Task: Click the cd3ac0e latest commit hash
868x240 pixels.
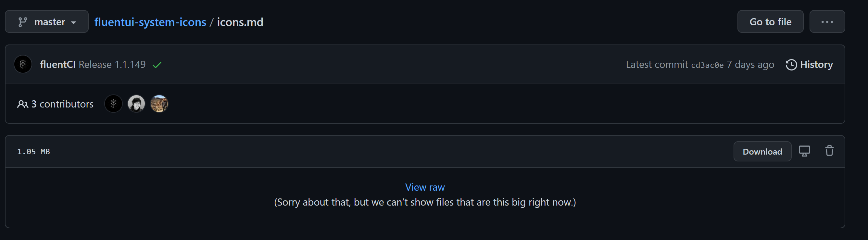Action: (x=708, y=65)
